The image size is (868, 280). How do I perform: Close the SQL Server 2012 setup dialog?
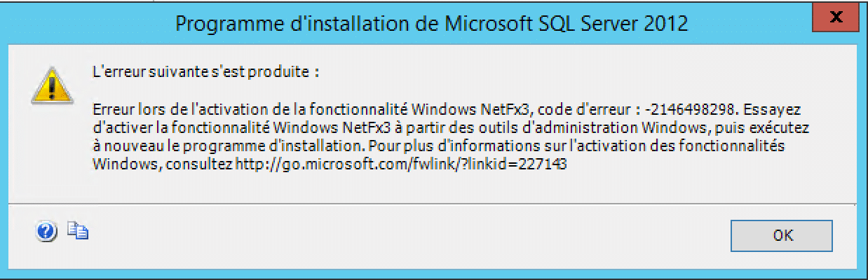tap(835, 16)
